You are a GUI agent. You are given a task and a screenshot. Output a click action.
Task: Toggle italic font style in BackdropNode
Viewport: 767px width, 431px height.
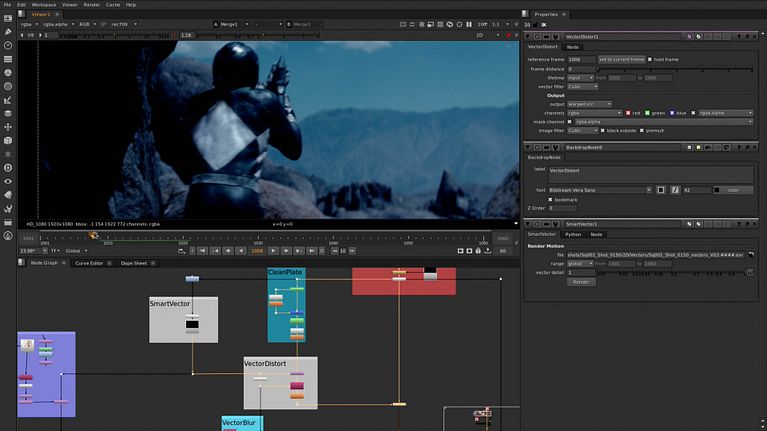(675, 189)
